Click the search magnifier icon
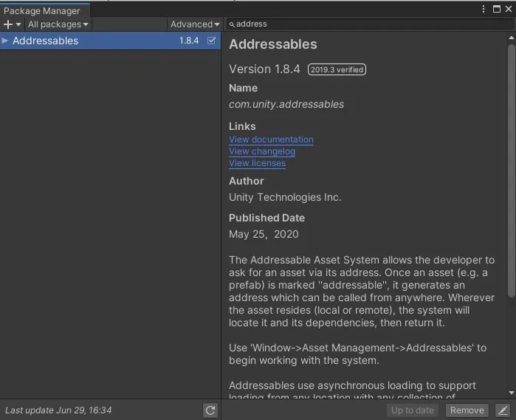The height and width of the screenshot is (420, 516). coord(232,24)
